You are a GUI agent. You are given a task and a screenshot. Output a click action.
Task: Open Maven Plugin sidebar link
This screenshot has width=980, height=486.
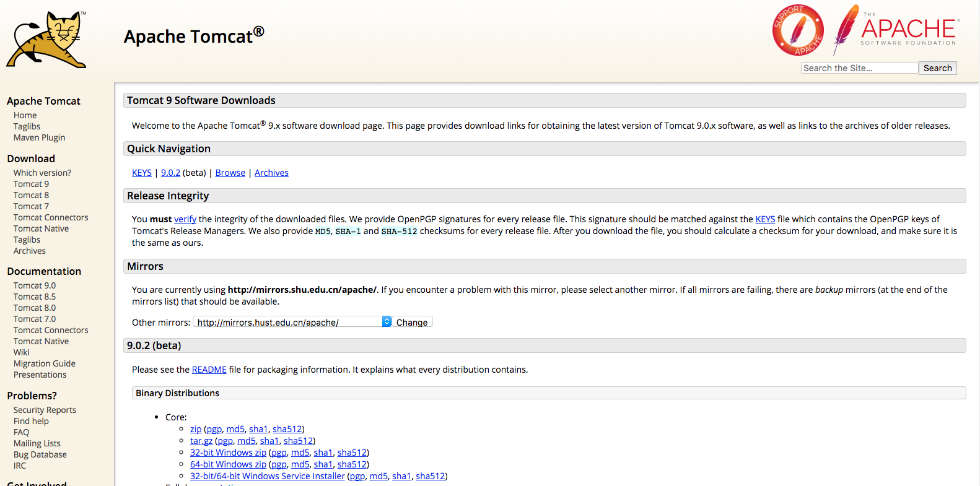(40, 137)
